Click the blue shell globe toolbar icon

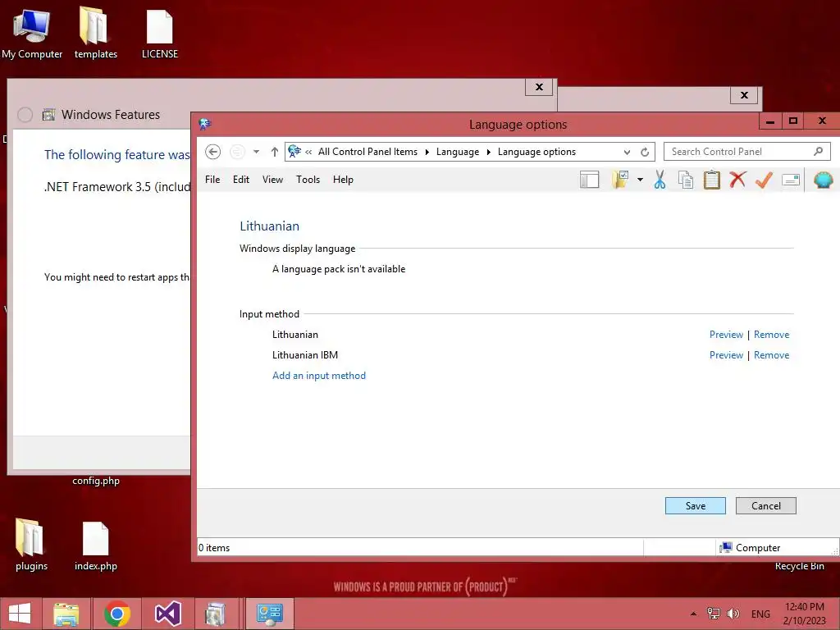pos(824,180)
